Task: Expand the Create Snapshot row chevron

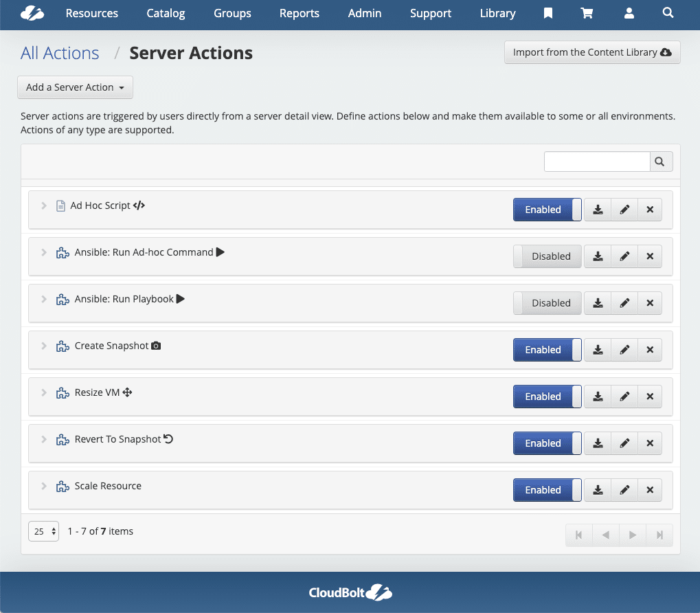Action: pyautogui.click(x=44, y=346)
